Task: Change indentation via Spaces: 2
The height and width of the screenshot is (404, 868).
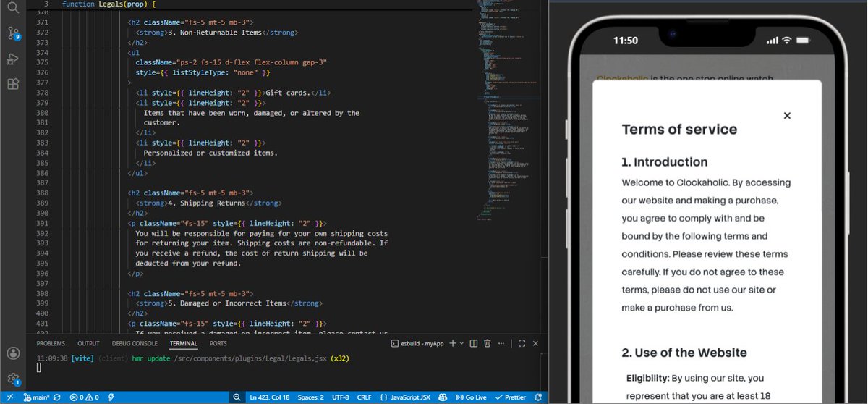Action: 311,397
